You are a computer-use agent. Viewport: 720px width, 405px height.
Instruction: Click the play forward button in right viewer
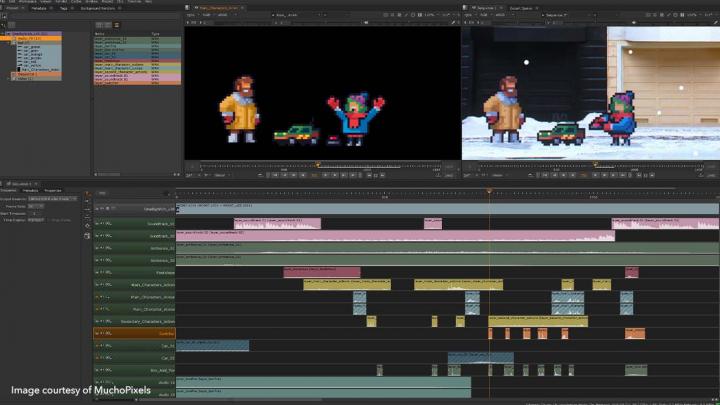tap(597, 175)
